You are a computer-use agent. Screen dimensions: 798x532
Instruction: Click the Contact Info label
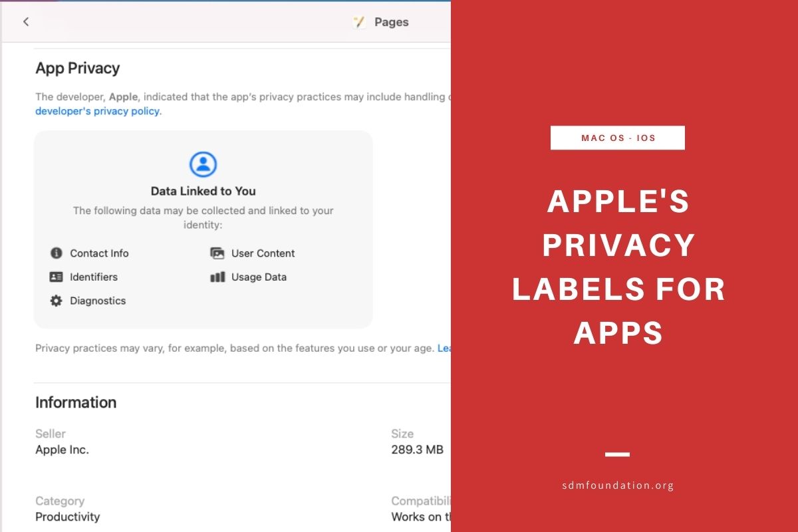click(x=99, y=253)
